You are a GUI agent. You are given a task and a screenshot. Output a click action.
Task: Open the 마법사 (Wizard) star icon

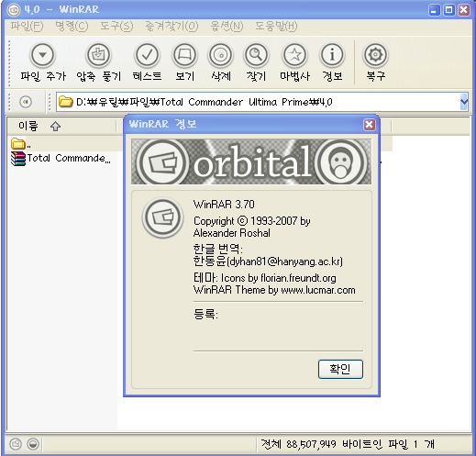294,55
